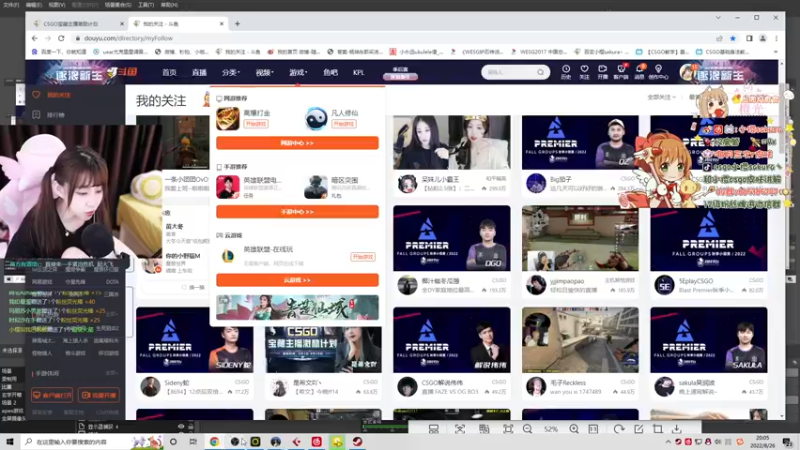Open Task View on the taskbar
The width and height of the screenshot is (800, 450).
click(193, 441)
